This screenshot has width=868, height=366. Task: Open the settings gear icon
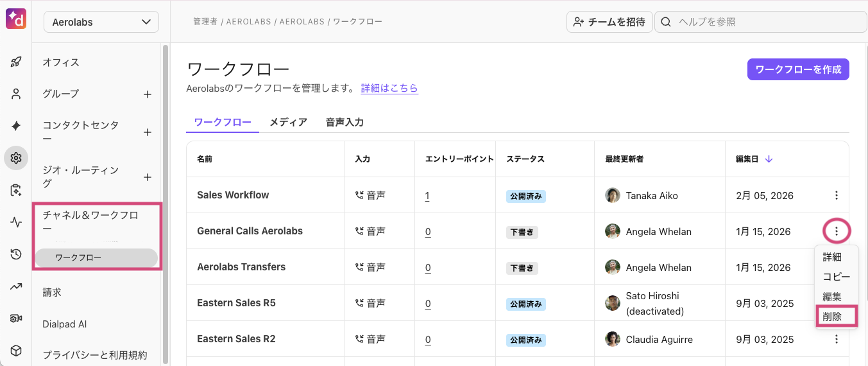(16, 158)
